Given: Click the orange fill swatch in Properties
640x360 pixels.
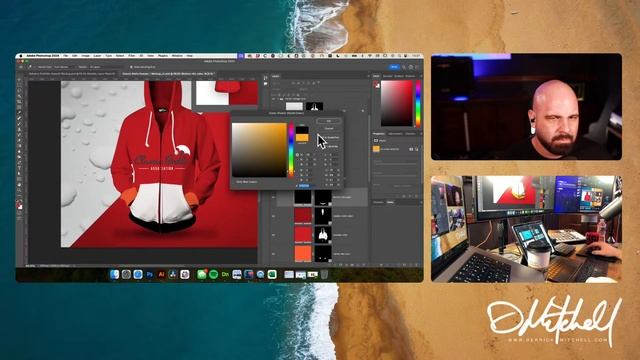Looking at the screenshot, I should tap(376, 149).
